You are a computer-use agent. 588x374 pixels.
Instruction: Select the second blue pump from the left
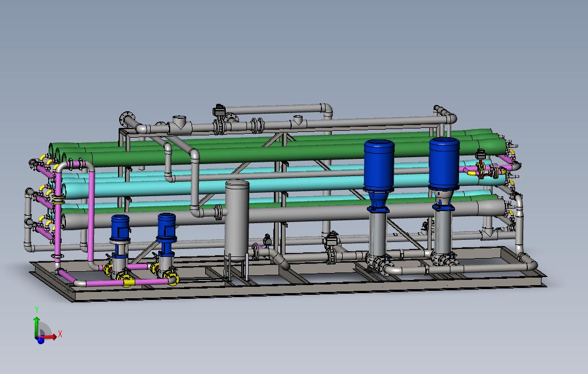point(165,227)
